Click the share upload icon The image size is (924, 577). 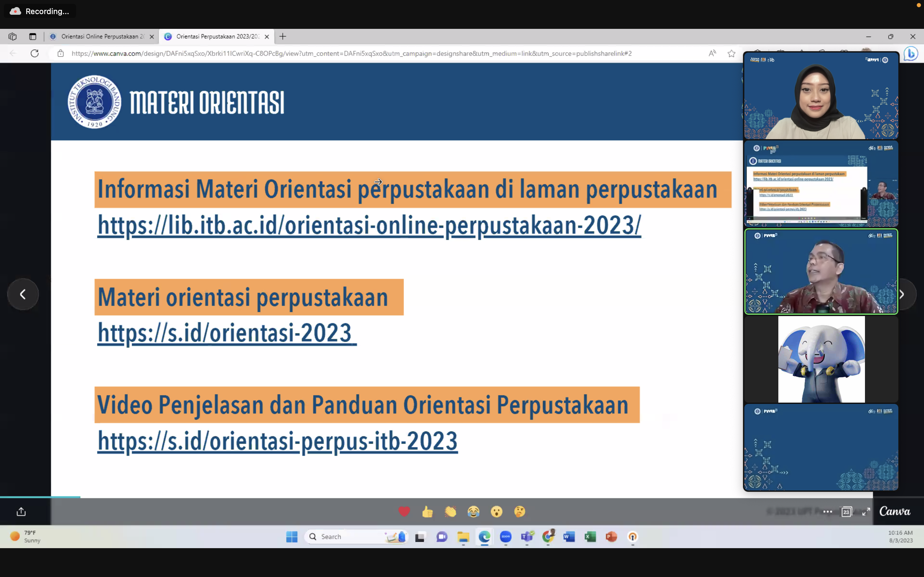(21, 511)
